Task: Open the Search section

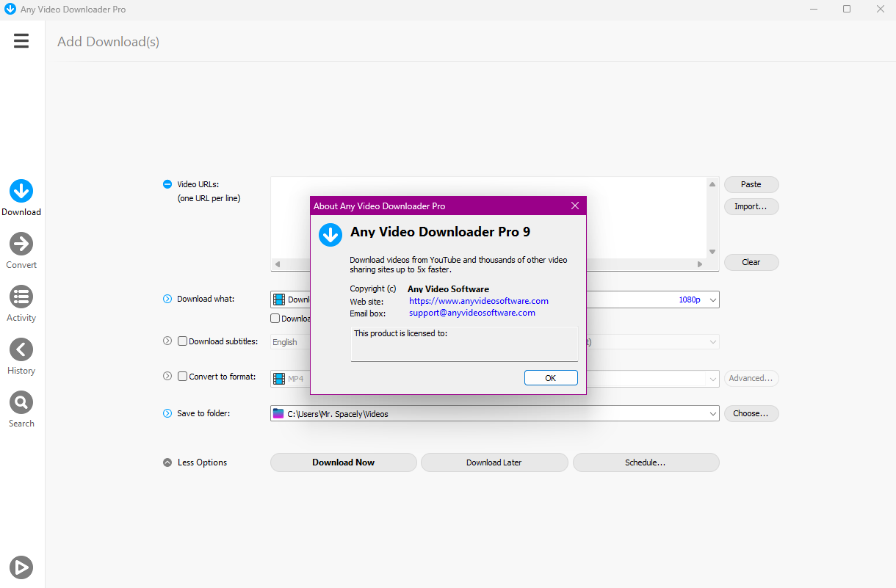Action: (x=21, y=410)
